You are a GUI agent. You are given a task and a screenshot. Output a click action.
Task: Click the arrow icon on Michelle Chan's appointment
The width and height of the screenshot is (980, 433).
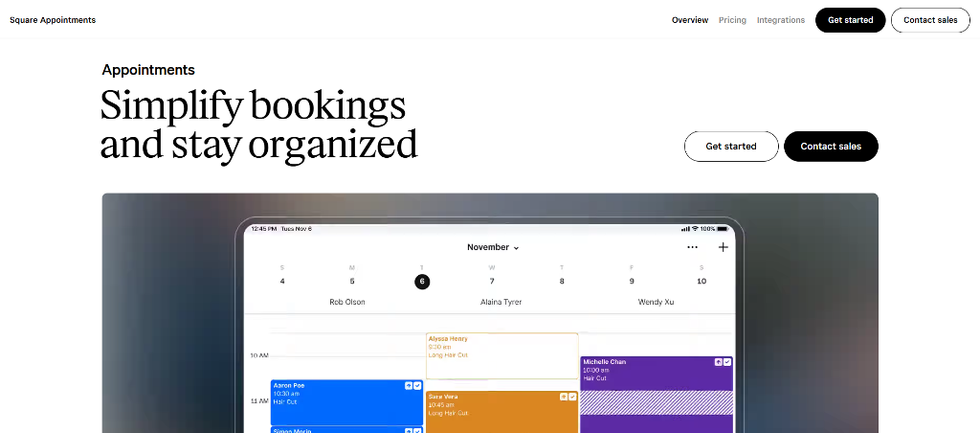point(719,362)
